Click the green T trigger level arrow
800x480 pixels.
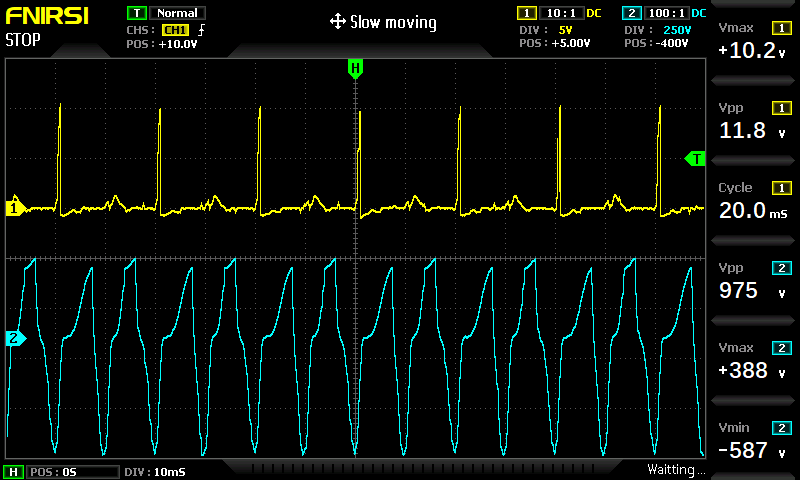pos(695,158)
